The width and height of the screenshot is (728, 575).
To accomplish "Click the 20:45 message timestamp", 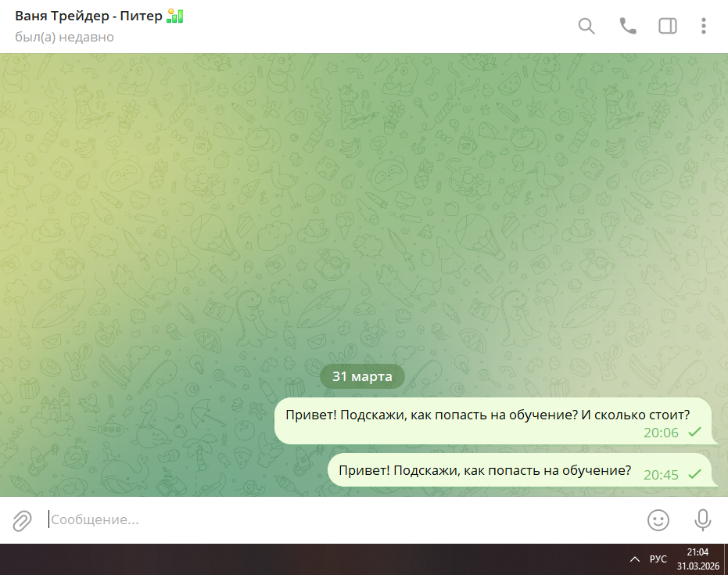I will click(x=661, y=475).
